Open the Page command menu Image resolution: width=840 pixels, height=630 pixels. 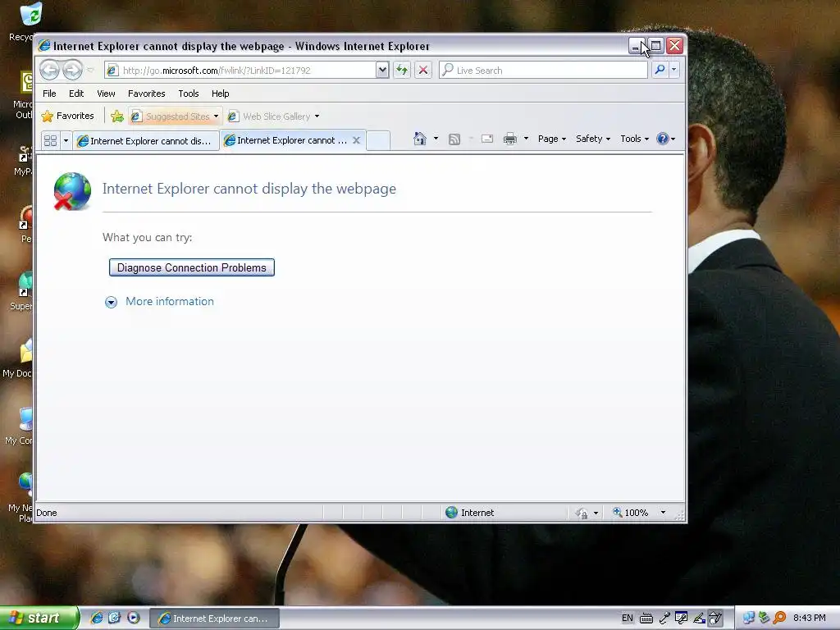(x=552, y=139)
